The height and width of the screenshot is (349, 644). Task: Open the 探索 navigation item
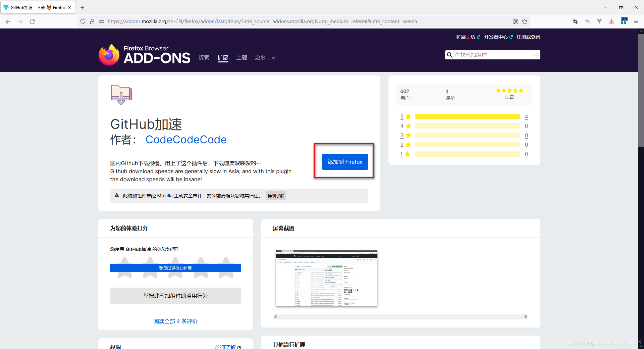[x=204, y=58]
